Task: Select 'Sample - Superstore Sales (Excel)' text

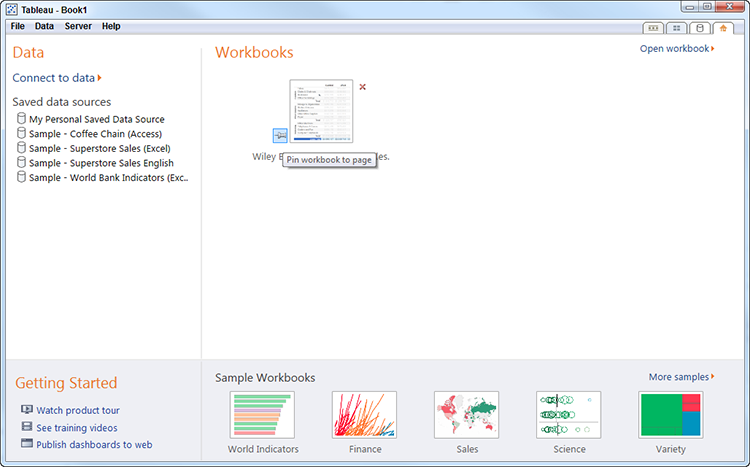Action: pos(99,148)
